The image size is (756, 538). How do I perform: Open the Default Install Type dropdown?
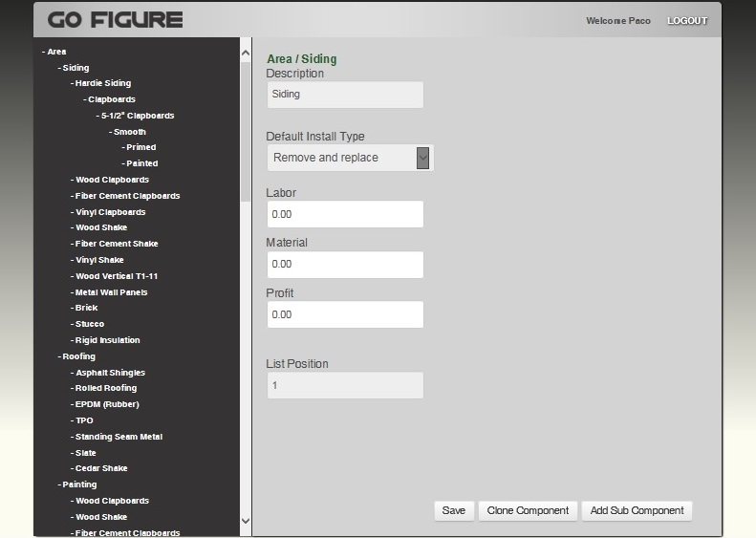point(349,158)
